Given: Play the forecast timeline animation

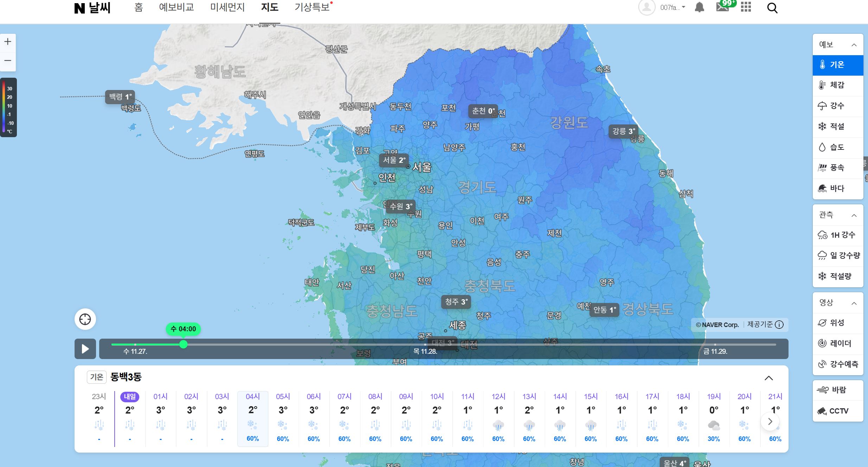Looking at the screenshot, I should [x=85, y=349].
